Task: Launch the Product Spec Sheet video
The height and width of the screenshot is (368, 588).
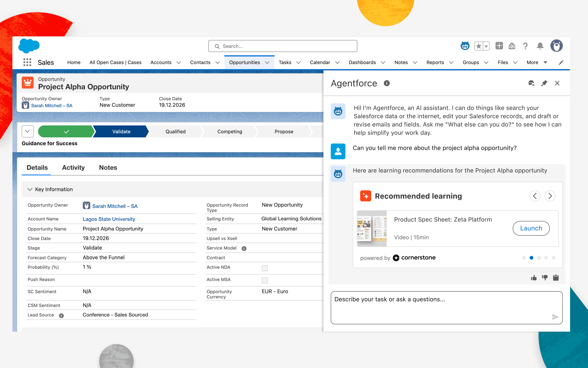Action: [531, 228]
